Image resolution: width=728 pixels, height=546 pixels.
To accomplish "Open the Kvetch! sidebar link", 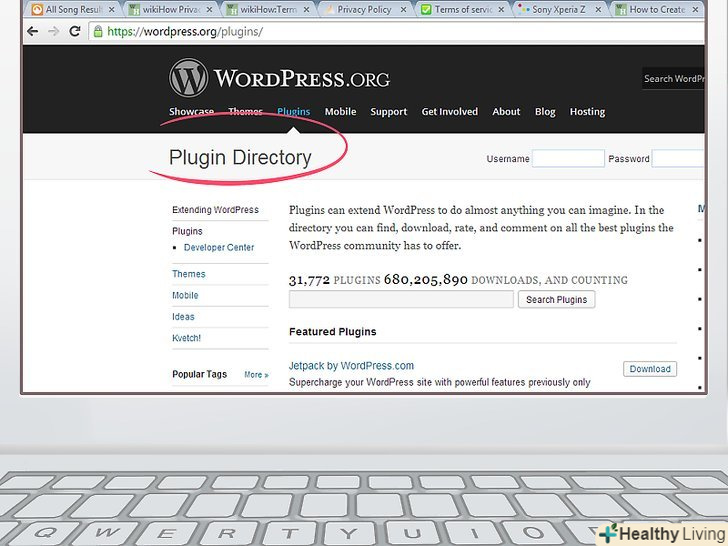I will (x=186, y=338).
